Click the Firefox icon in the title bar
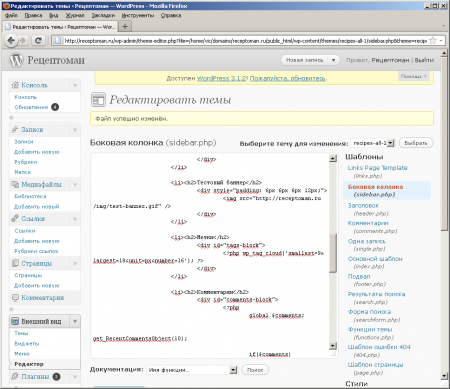 pos(6,6)
